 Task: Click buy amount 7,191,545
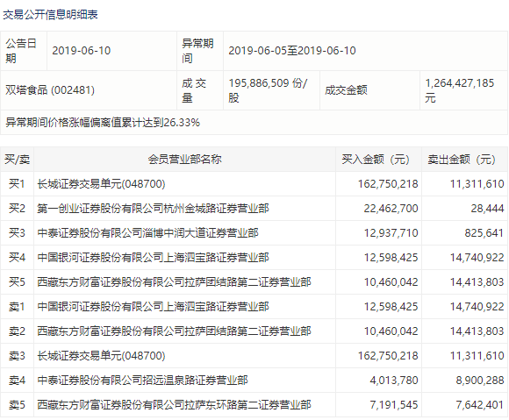pos(394,405)
